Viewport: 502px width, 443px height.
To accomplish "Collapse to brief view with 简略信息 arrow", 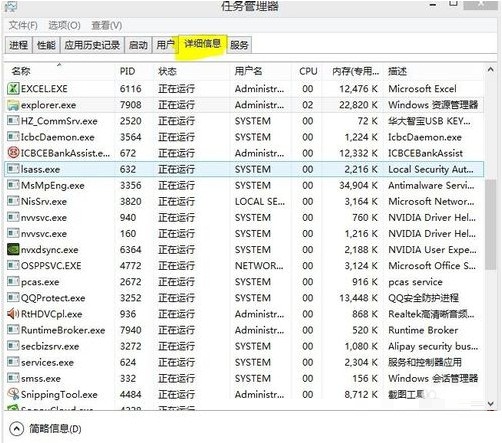I will (x=16, y=429).
